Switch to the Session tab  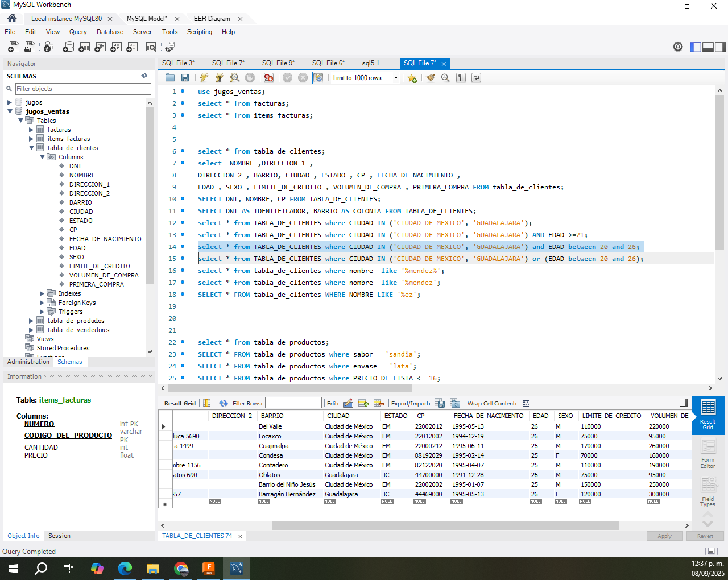tap(59, 536)
